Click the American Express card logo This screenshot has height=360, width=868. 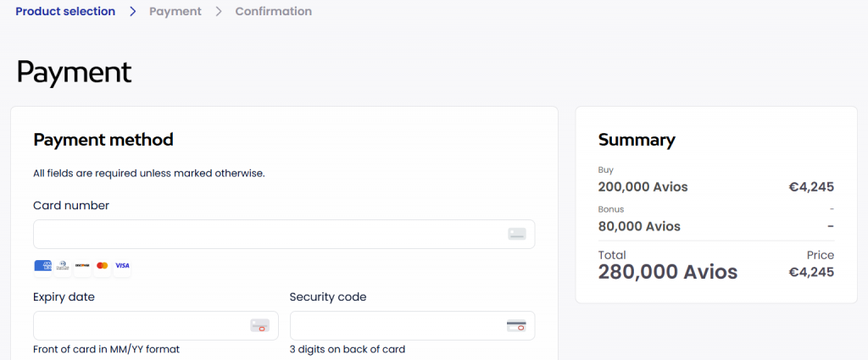point(43,266)
